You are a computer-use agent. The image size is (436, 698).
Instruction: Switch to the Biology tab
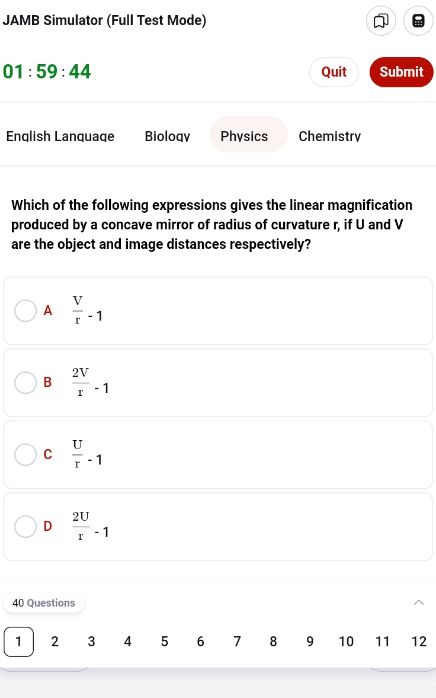pos(167,136)
